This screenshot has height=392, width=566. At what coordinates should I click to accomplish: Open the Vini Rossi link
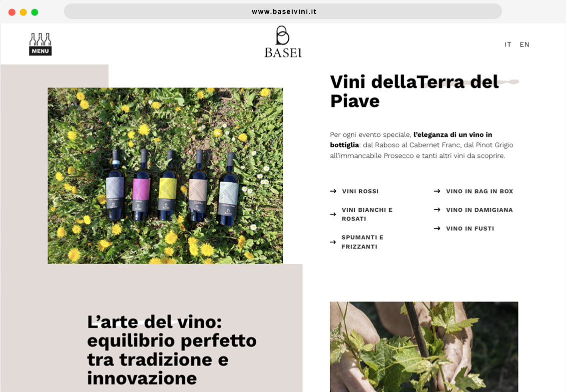pyautogui.click(x=360, y=191)
